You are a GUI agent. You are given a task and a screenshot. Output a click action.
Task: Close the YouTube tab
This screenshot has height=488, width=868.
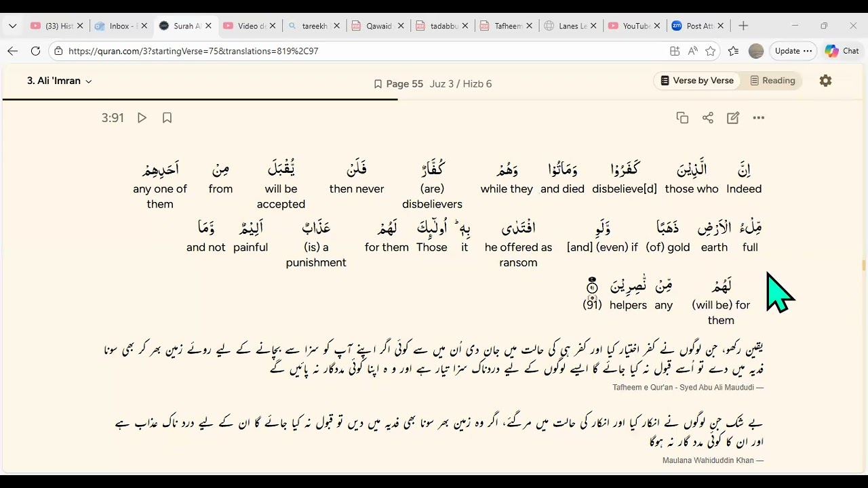(x=657, y=26)
